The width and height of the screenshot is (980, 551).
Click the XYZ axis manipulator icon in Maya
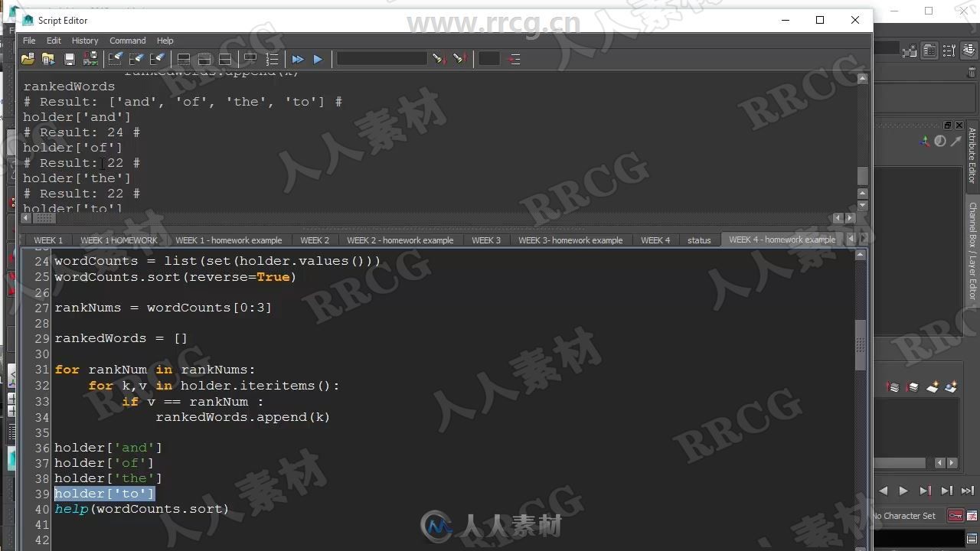coord(924,141)
